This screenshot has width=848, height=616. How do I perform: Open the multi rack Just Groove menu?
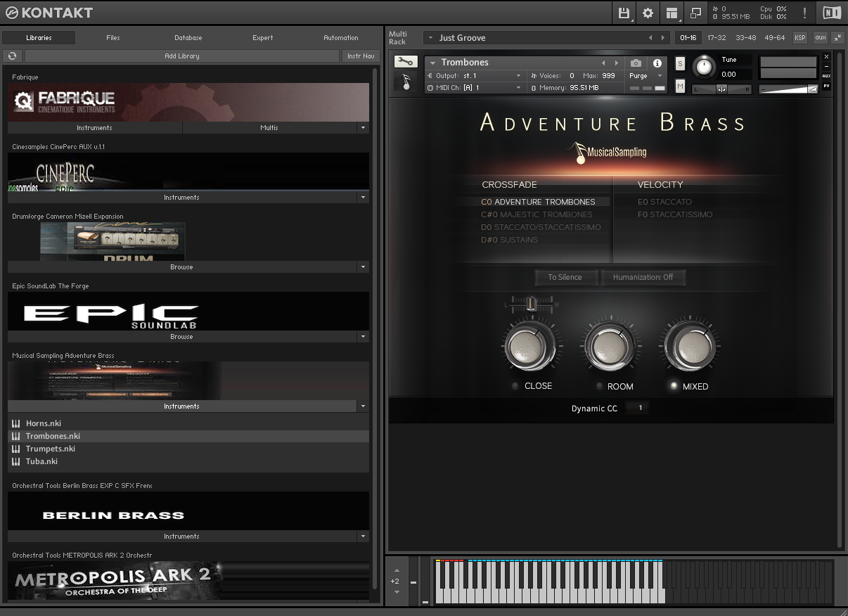pos(430,38)
